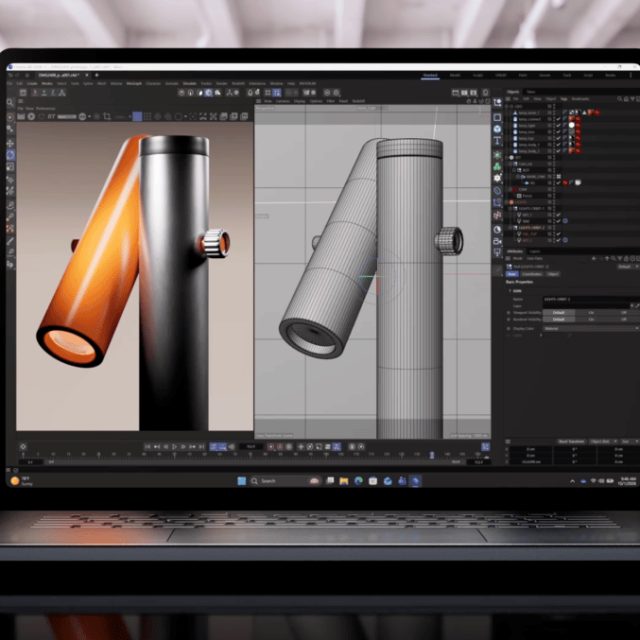Set Viewport Visibility to Off
640x640 pixels.
click(624, 312)
